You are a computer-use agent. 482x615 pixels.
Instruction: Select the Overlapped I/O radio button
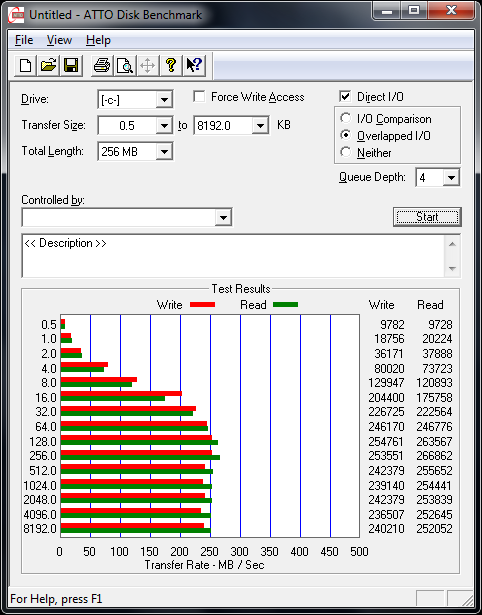[x=346, y=135]
